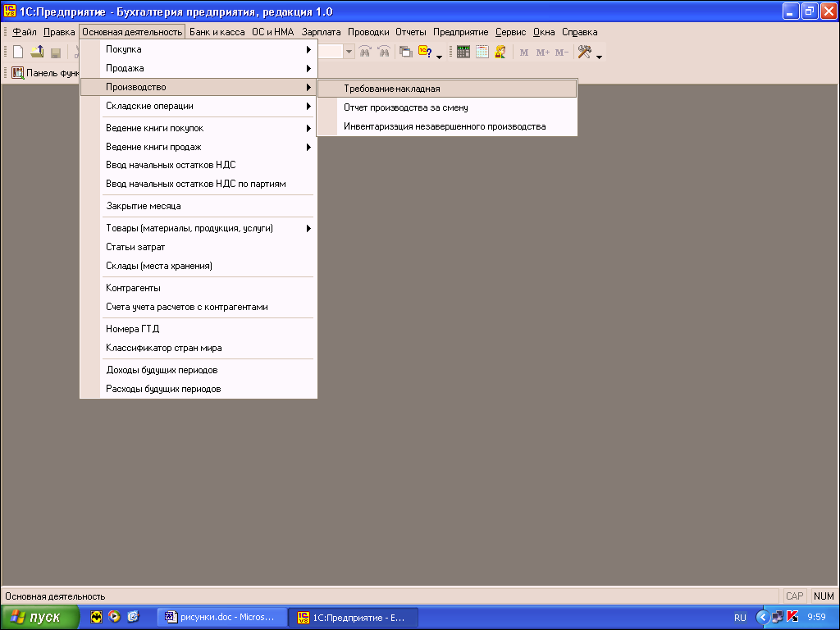This screenshot has width=840, height=630.
Task: Click the Пуск Start button
Action: tap(39, 617)
